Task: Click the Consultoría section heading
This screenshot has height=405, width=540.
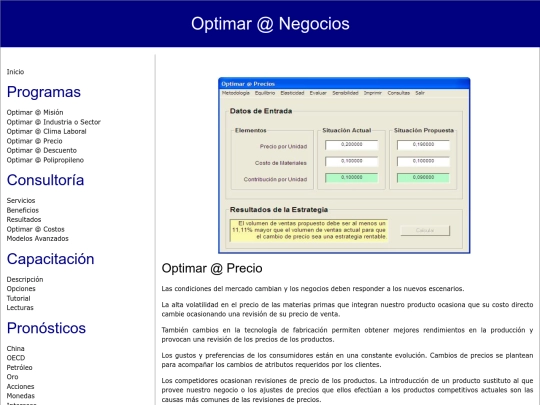Action: tap(45, 180)
